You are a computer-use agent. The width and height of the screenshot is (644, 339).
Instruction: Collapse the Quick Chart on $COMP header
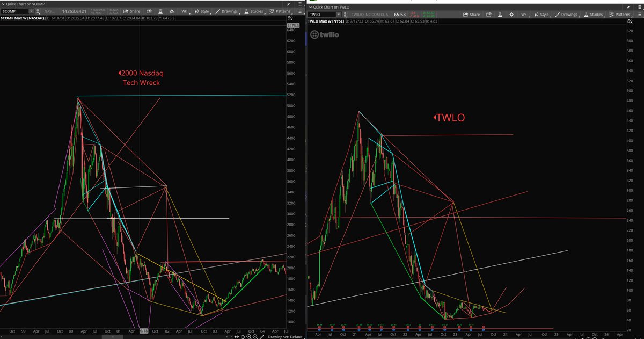coord(3,3)
